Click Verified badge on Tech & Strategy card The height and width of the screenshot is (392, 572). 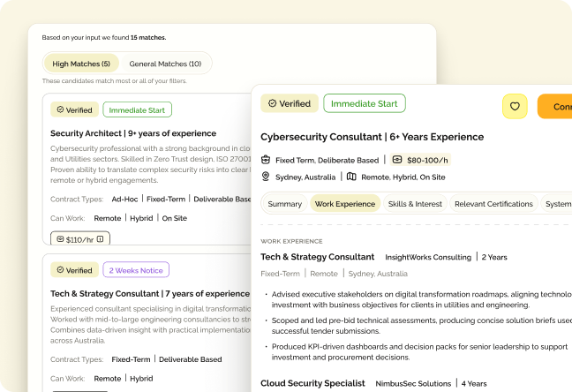tap(74, 270)
